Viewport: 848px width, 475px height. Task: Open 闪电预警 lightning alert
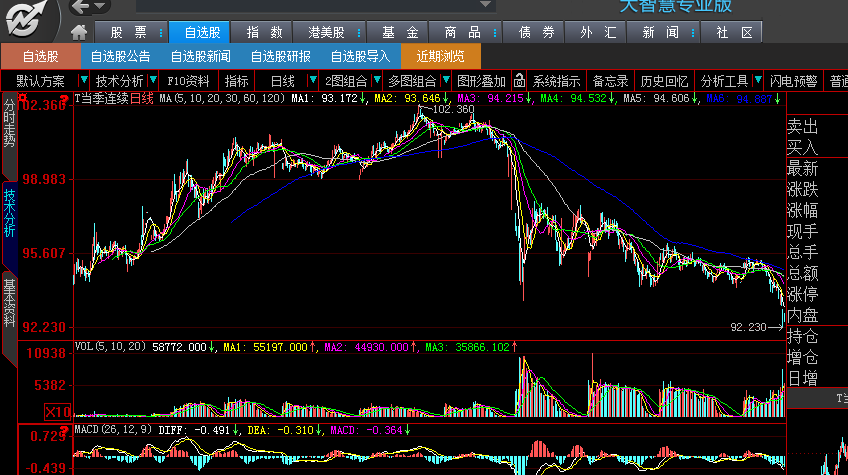click(x=793, y=81)
